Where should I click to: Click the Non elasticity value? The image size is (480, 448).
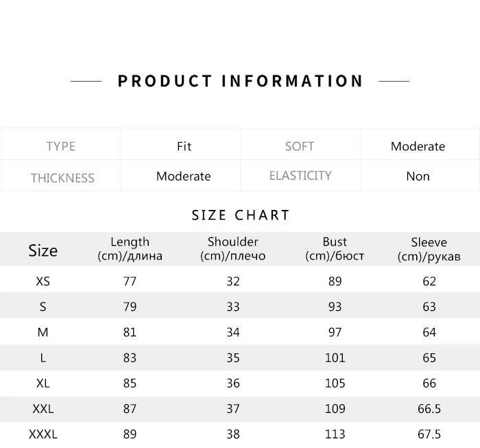click(x=418, y=176)
